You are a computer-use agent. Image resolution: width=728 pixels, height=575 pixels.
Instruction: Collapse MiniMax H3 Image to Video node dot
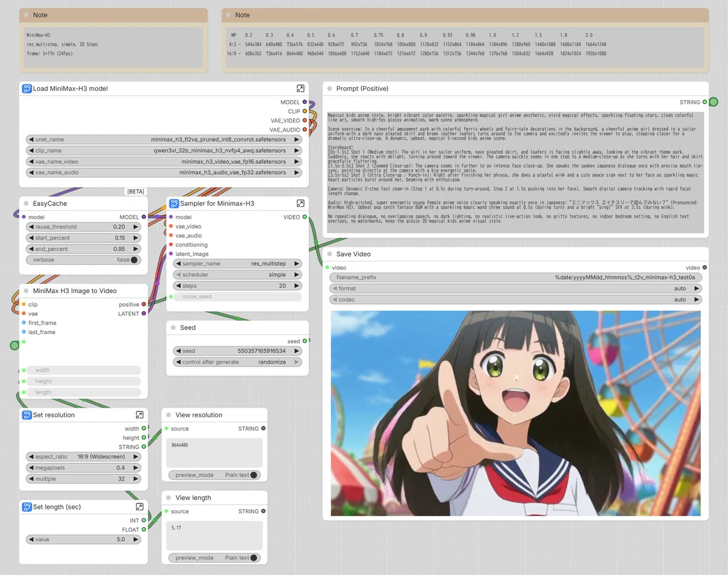[27, 291]
